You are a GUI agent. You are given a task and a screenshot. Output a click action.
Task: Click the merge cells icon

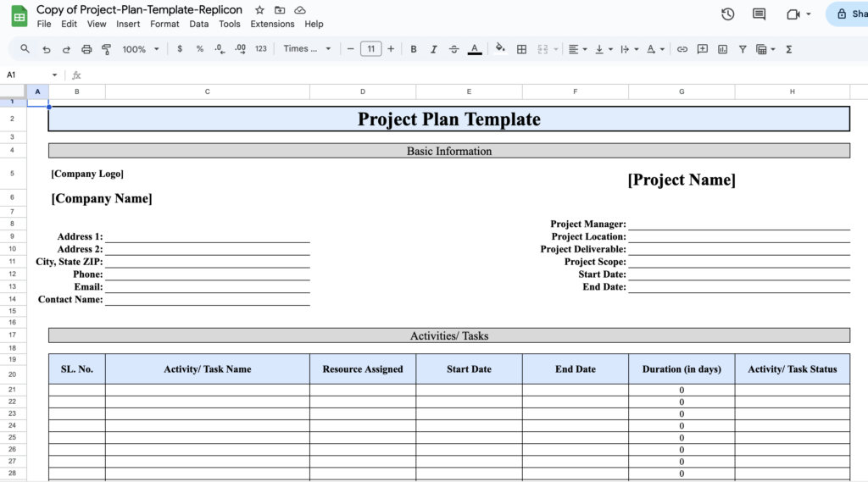point(542,49)
